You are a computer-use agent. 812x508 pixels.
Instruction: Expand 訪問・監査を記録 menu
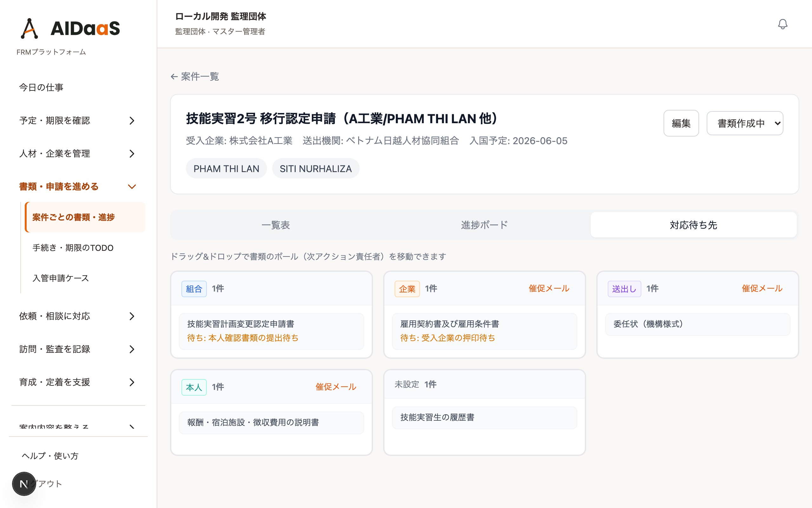coord(78,349)
